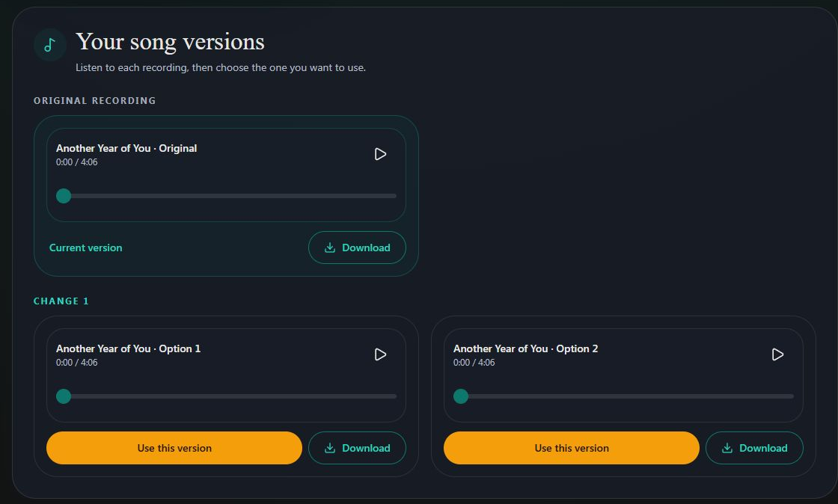Click the 'CHANGE 1' section label
Image resolution: width=838 pixels, height=504 pixels.
[61, 301]
